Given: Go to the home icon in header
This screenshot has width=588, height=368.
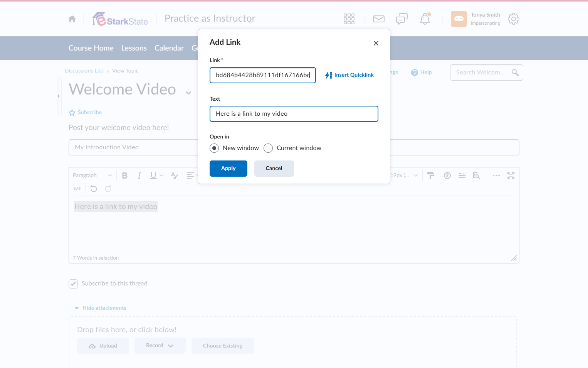Looking at the screenshot, I should 72,19.
